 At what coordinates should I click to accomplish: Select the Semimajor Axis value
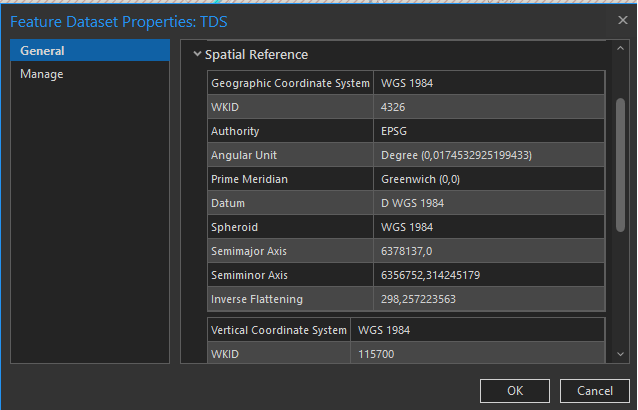click(x=406, y=251)
